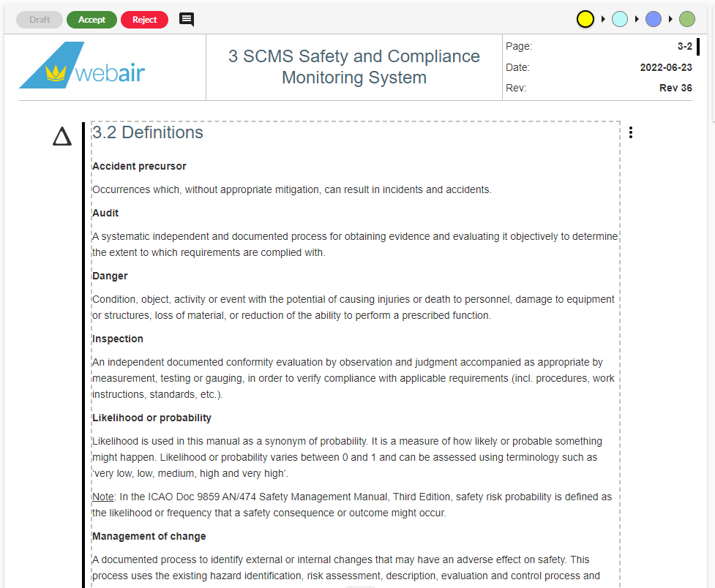Click the yellow color swatch in the toolbar
The width and height of the screenshot is (715, 588).
point(585,18)
